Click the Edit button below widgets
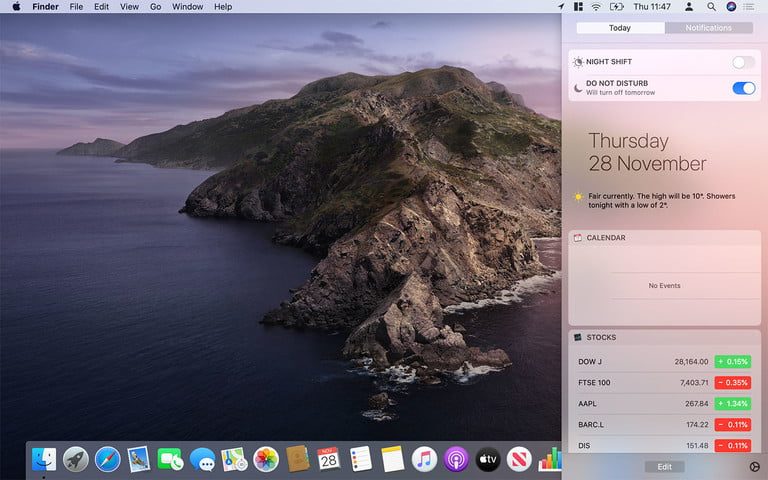The image size is (768, 480). pos(664,467)
